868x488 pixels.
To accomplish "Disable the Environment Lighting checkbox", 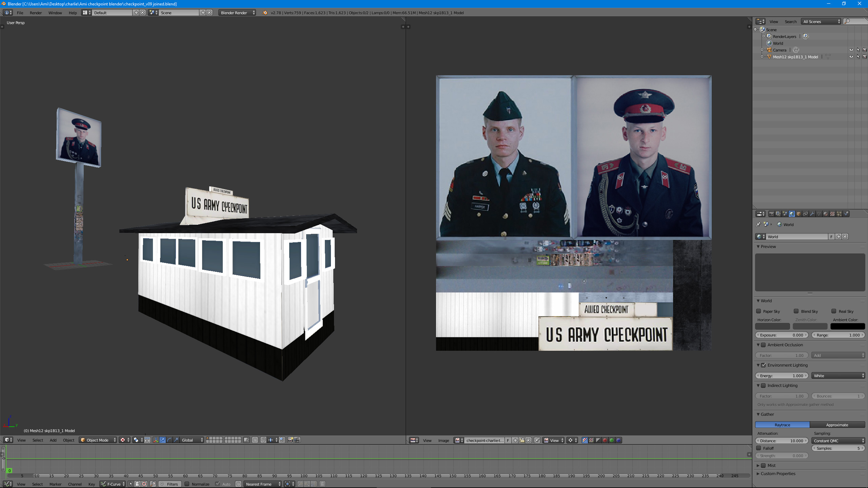I will (x=763, y=365).
